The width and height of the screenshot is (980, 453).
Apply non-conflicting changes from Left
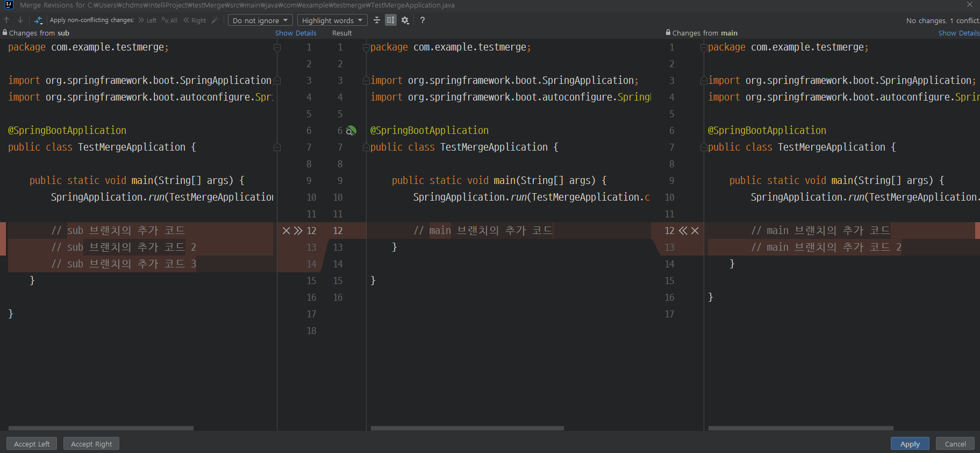(x=147, y=20)
